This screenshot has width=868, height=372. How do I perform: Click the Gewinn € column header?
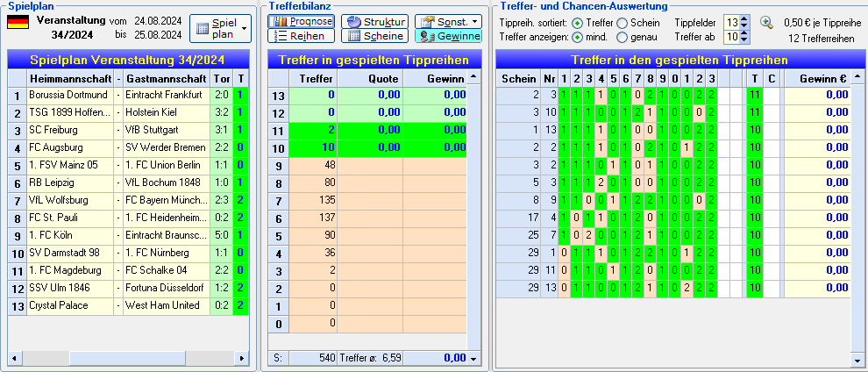(818, 78)
